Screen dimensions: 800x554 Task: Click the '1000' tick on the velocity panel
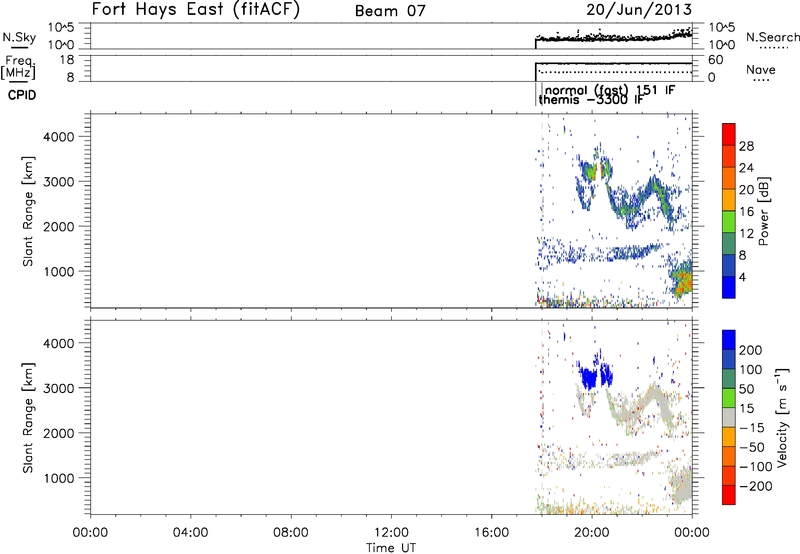coord(59,478)
